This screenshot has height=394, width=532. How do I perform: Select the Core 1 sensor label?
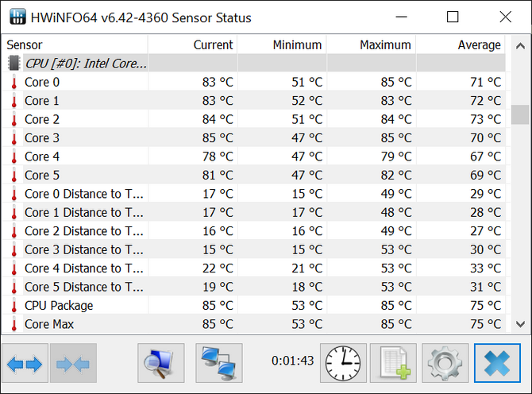42,101
